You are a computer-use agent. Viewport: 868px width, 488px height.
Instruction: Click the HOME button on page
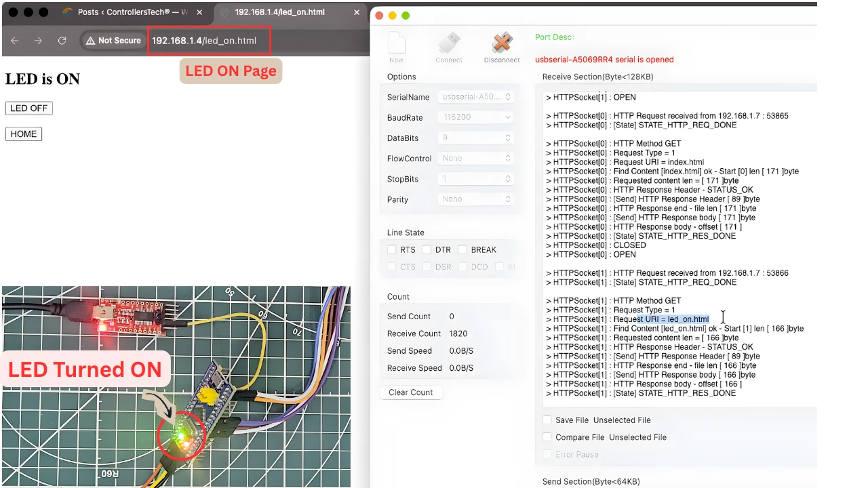24,134
